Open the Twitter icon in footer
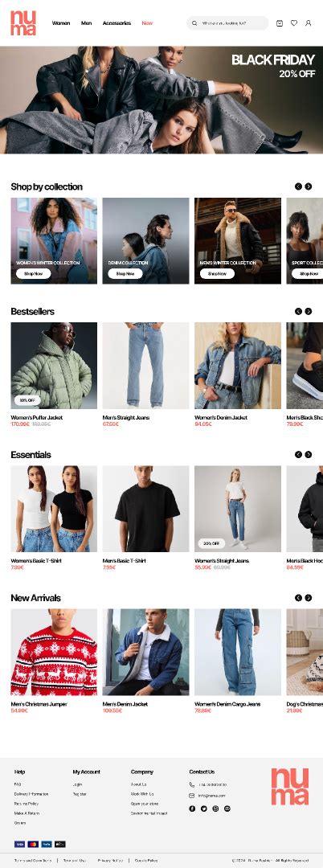 click(x=203, y=809)
